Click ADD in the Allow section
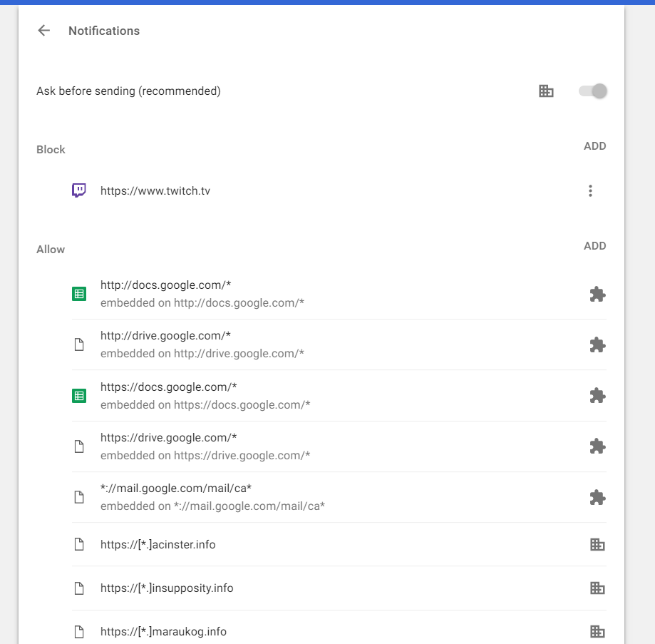Screen dimensions: 655x644 pos(594,246)
